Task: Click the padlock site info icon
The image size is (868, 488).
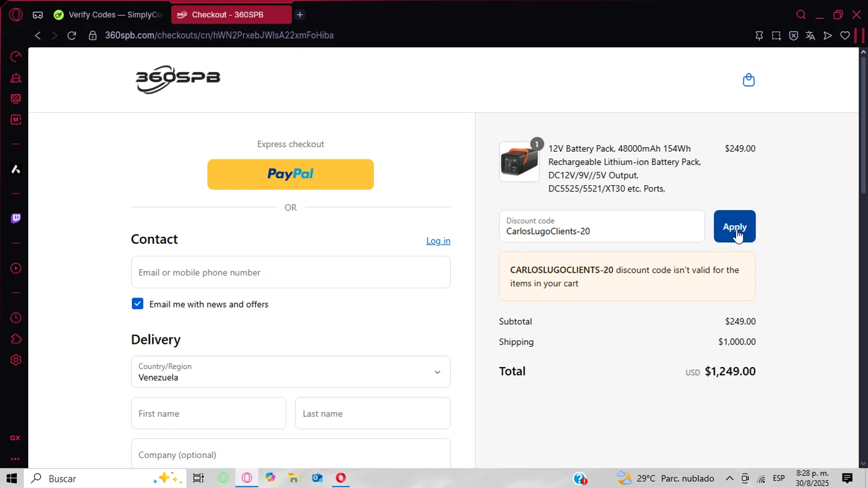Action: coord(93,35)
